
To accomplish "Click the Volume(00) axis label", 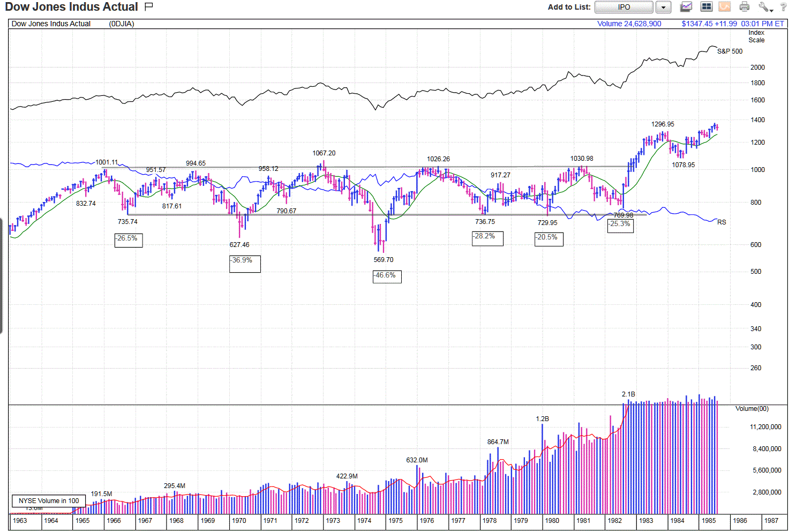I will click(x=752, y=409).
